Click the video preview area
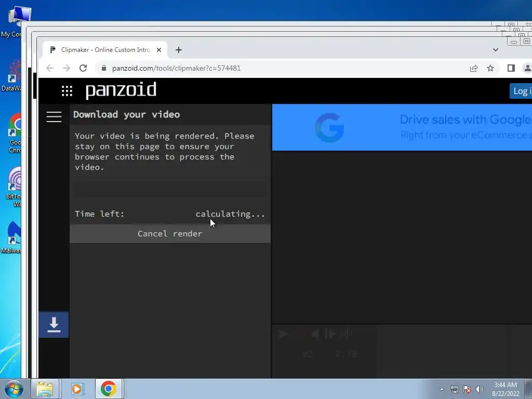532x399 pixels. (402, 237)
